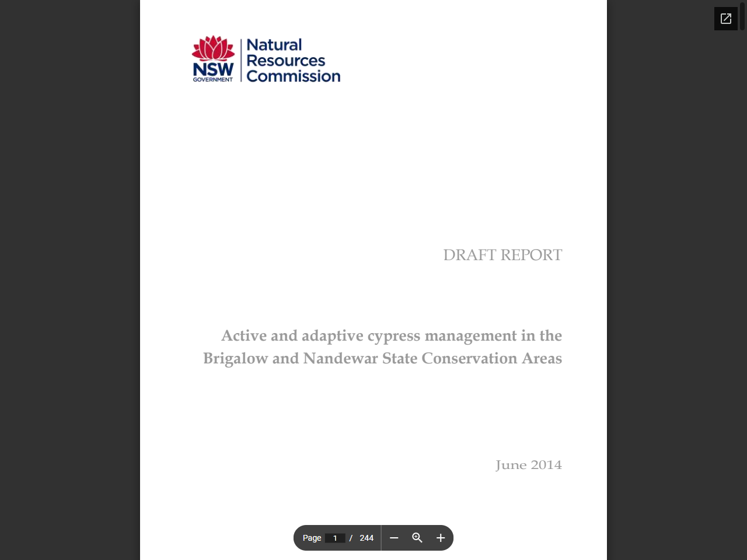Viewport: 747px width, 560px height.
Task: Click the open-in-new-window icon at top right
Action: pyautogui.click(x=725, y=18)
